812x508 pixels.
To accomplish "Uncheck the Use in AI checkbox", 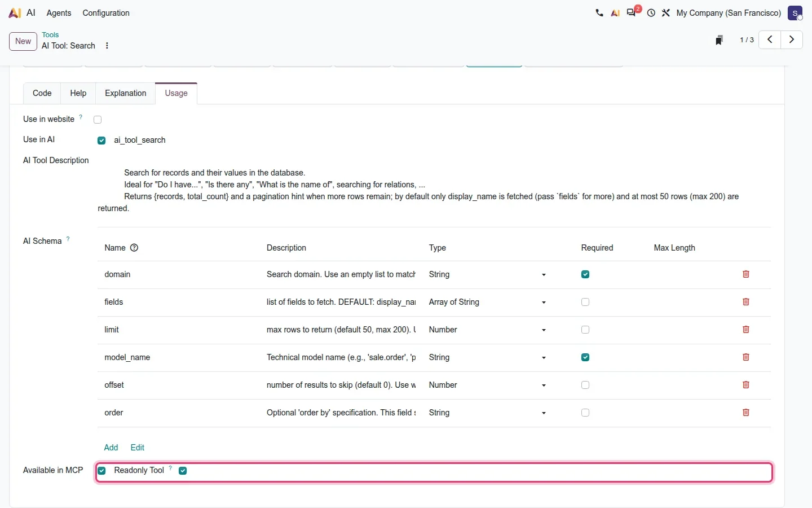I will click(x=101, y=141).
